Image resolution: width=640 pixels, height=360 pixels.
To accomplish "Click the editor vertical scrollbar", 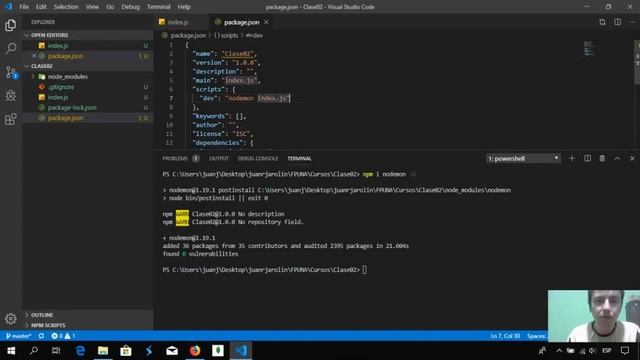I will (x=637, y=62).
